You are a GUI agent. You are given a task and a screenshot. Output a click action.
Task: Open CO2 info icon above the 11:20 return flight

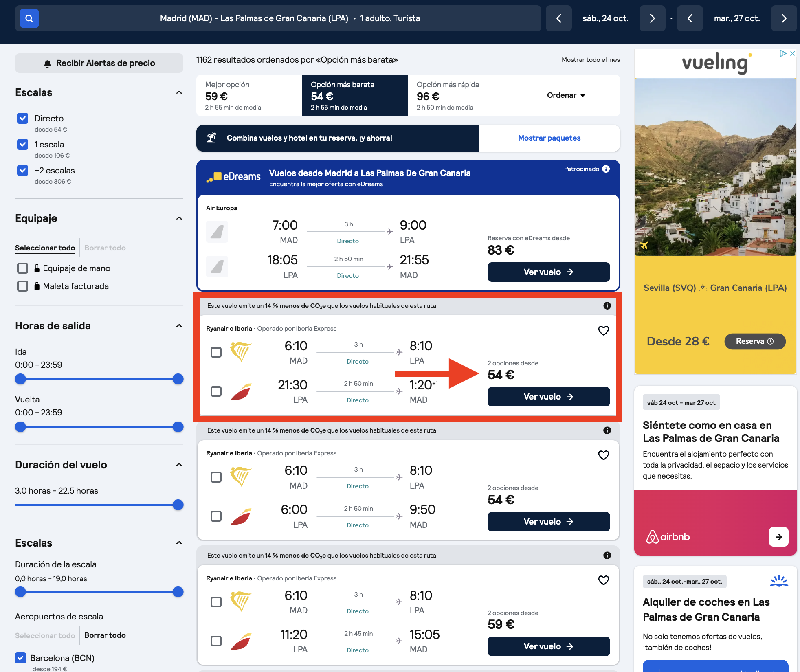(x=607, y=556)
